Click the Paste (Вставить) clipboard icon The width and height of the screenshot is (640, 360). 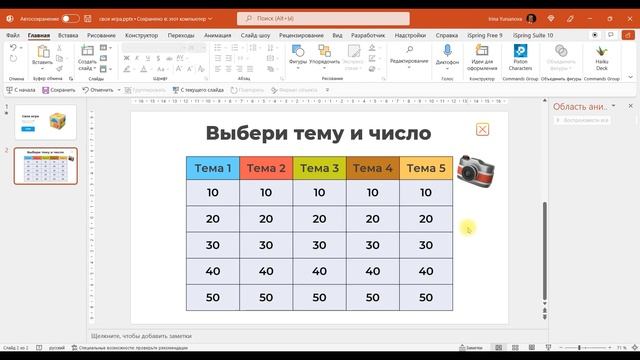[x=43, y=51]
